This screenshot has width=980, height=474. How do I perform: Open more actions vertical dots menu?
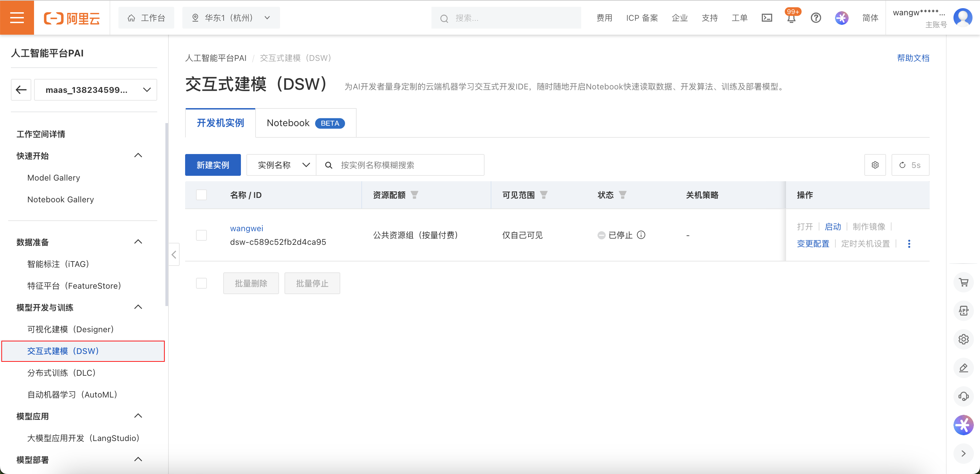(x=909, y=244)
